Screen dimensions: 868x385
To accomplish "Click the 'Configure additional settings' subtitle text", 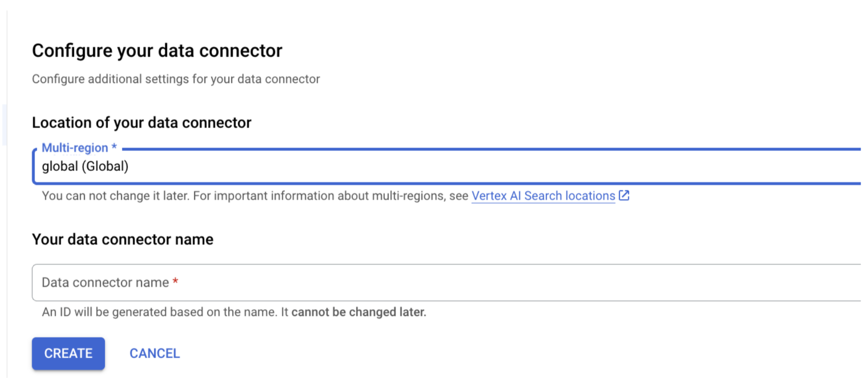I will [x=176, y=79].
